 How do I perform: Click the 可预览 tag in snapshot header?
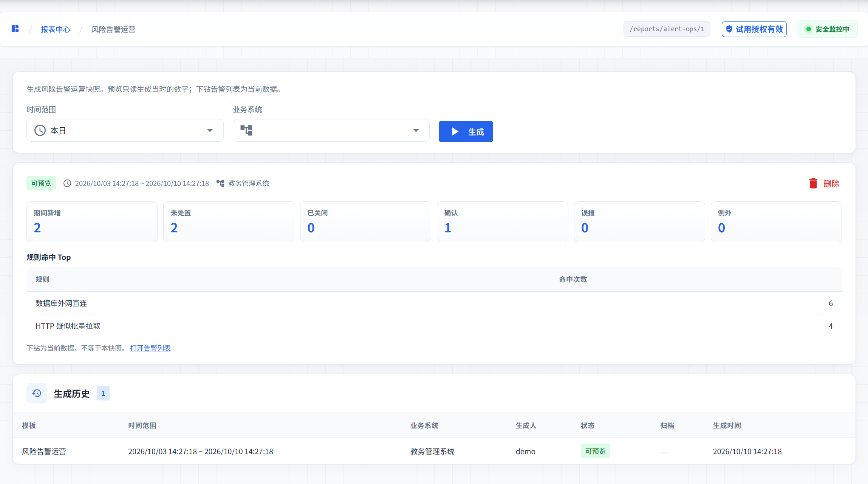click(x=41, y=183)
